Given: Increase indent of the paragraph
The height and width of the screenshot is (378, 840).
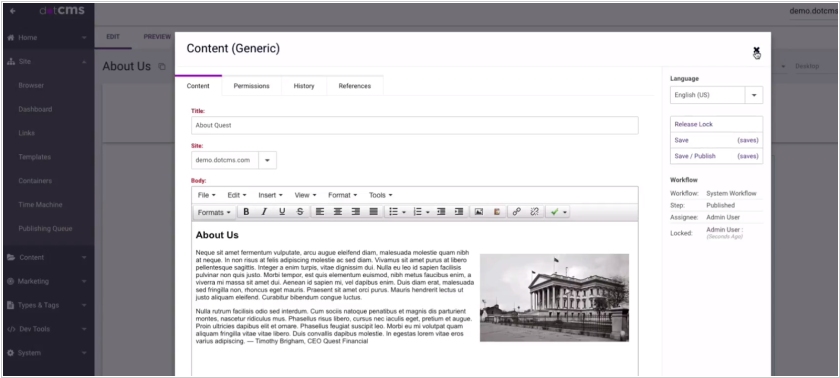Looking at the screenshot, I should (x=459, y=212).
